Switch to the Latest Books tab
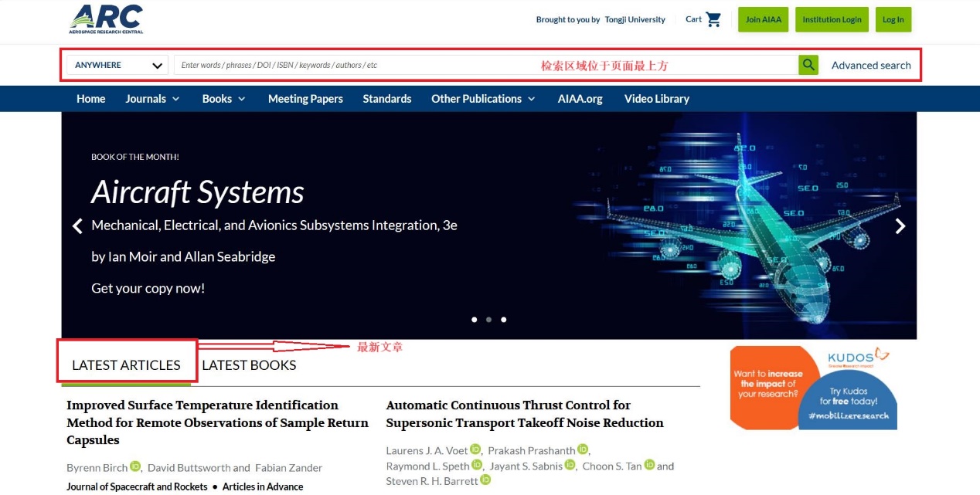The width and height of the screenshot is (980, 495). click(x=249, y=365)
